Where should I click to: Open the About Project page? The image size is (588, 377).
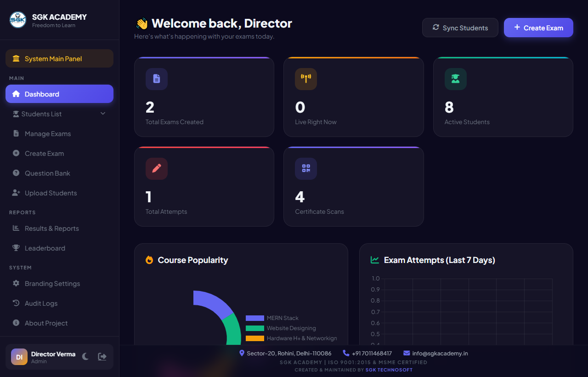(59, 323)
